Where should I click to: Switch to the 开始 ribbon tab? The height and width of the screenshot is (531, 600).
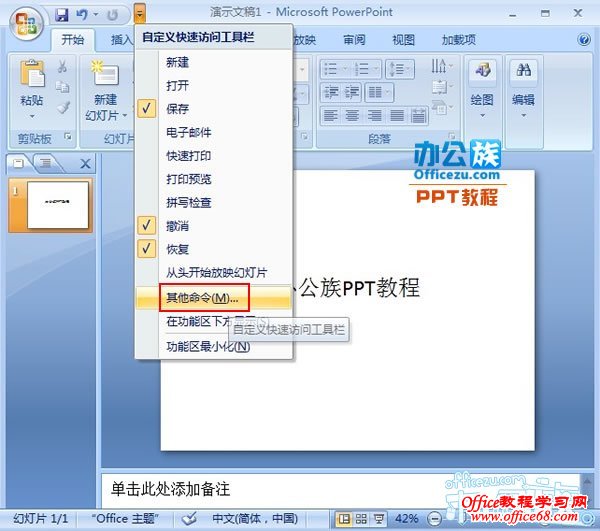[72, 40]
